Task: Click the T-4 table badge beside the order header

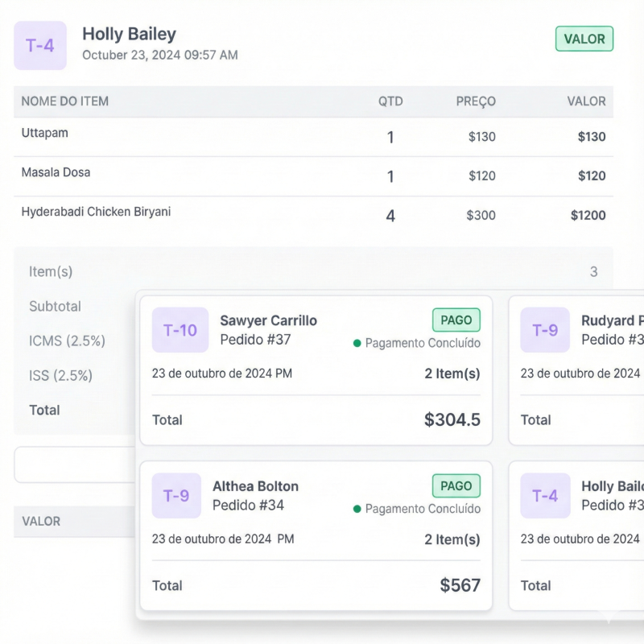Action: (x=40, y=46)
